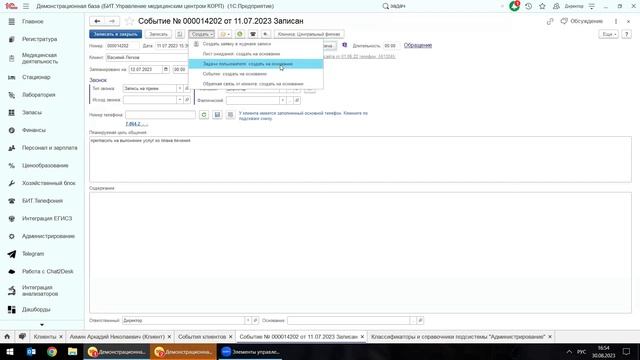Screen dimensions: 640x360
Task: Click the notifications bell icon
Action: tap(514, 6)
